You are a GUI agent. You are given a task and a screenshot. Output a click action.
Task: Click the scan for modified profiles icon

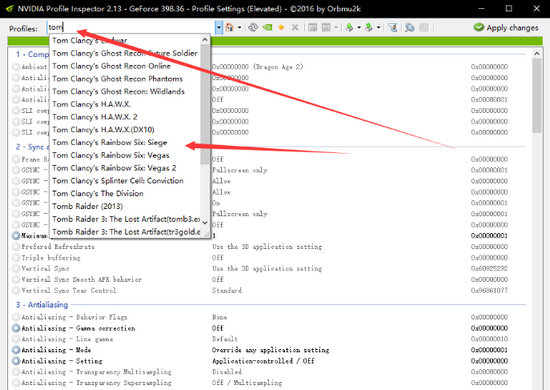click(x=409, y=27)
